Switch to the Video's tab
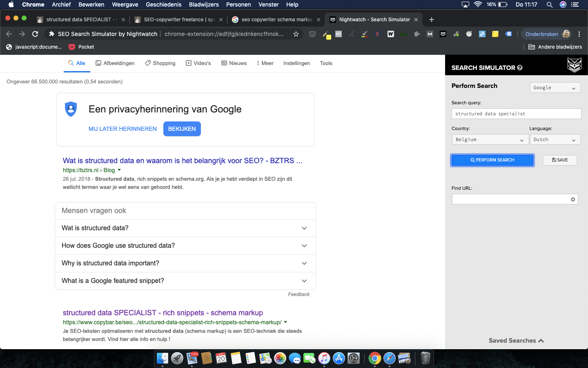 [x=198, y=63]
